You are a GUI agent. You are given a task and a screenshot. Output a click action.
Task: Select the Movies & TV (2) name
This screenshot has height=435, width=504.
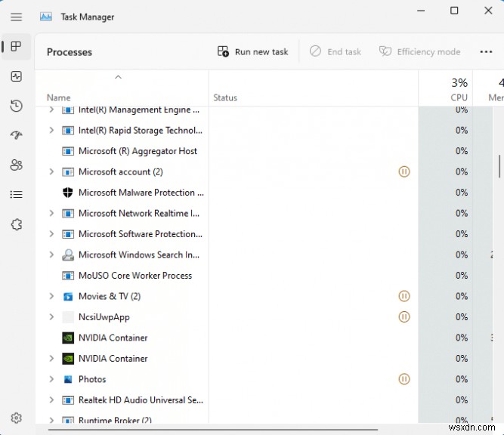110,296
